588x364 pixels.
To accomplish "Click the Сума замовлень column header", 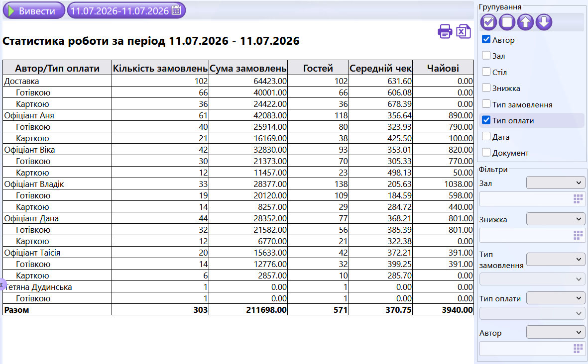I will (248, 68).
